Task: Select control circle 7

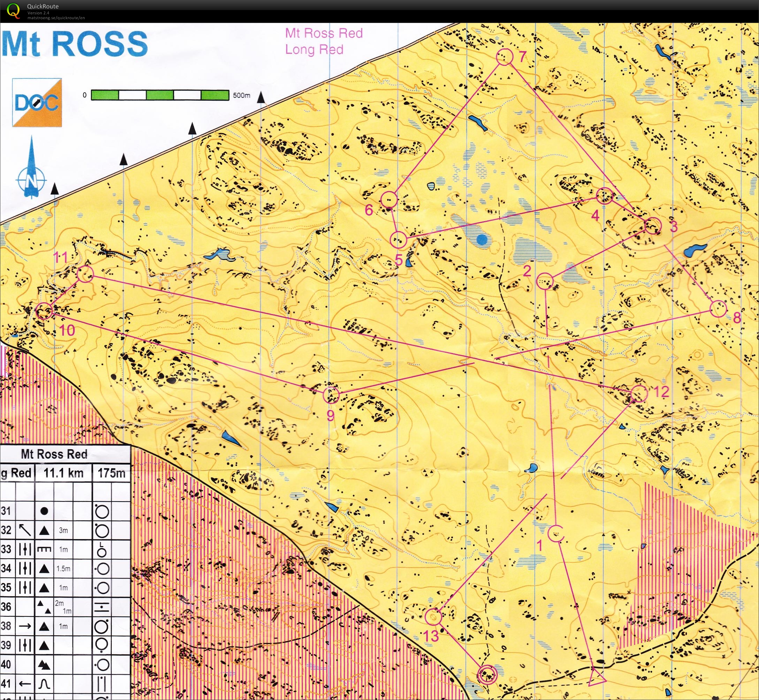Action: [x=504, y=57]
